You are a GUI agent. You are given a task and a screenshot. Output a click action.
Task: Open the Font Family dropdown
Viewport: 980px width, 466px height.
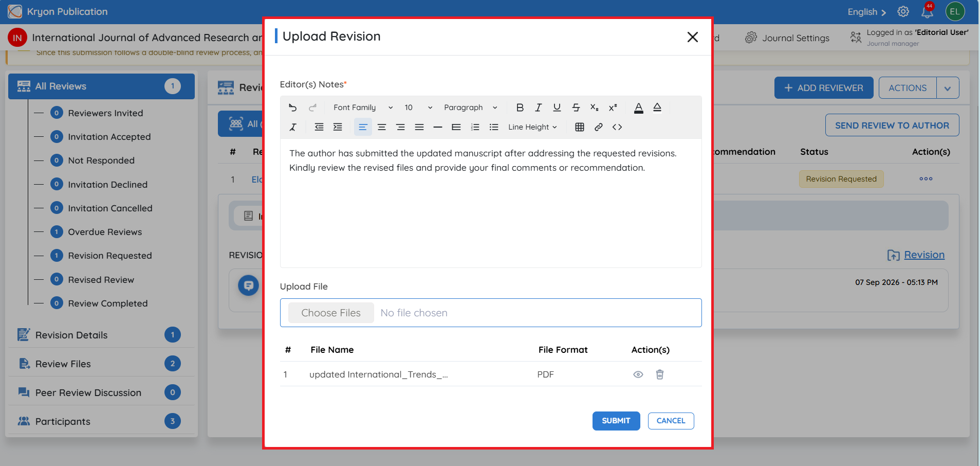pos(363,107)
